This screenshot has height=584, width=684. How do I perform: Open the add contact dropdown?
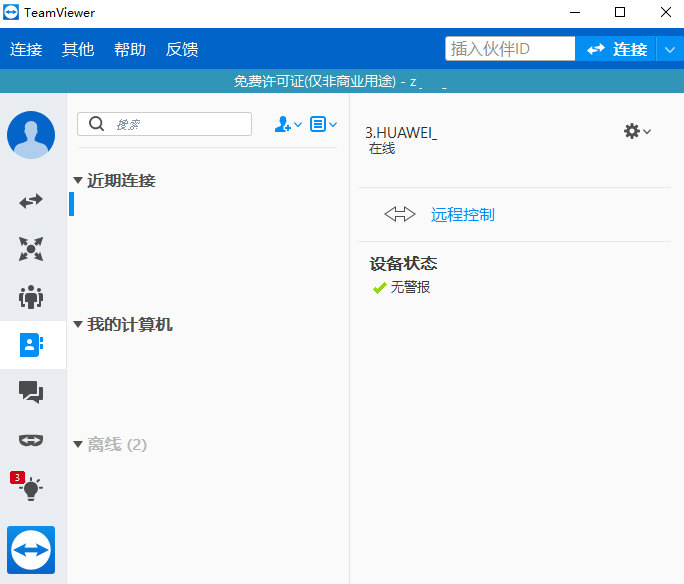[x=288, y=124]
